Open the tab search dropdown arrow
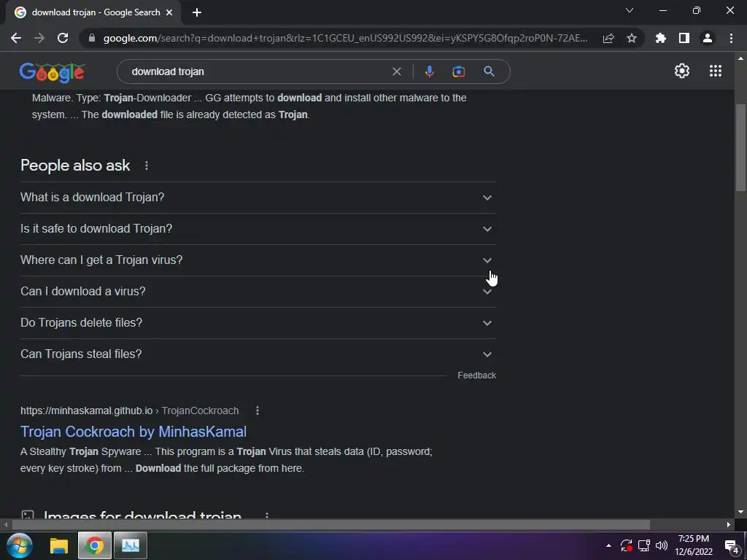The image size is (747, 560). (630, 10)
